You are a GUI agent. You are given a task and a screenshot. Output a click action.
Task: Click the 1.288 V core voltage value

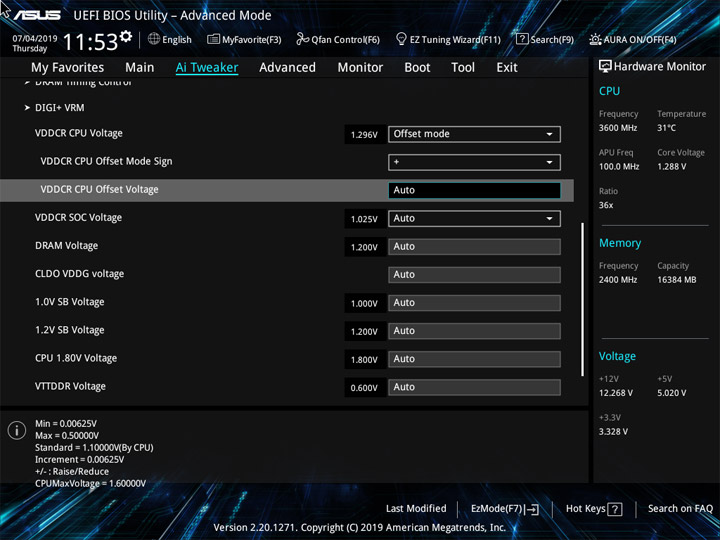(672, 167)
